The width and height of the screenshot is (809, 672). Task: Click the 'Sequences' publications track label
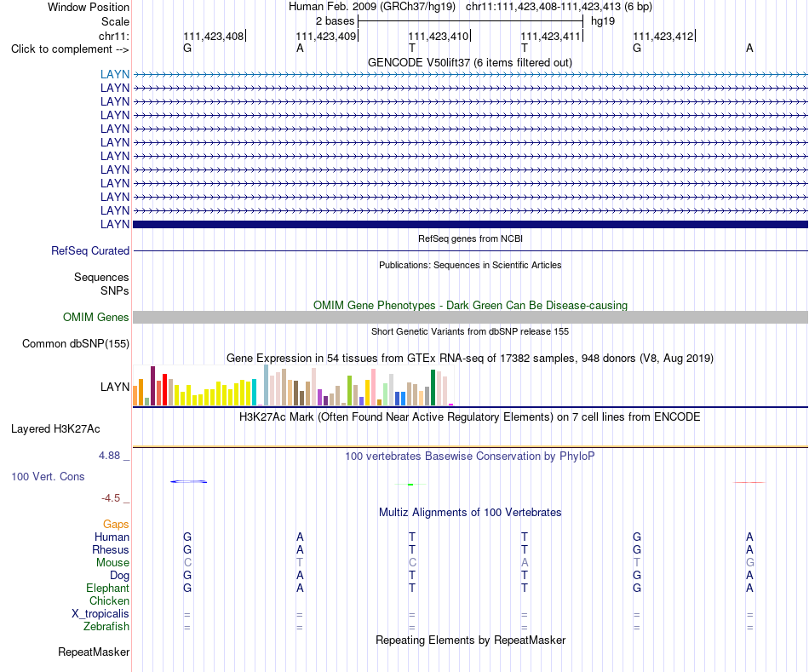[x=101, y=277]
